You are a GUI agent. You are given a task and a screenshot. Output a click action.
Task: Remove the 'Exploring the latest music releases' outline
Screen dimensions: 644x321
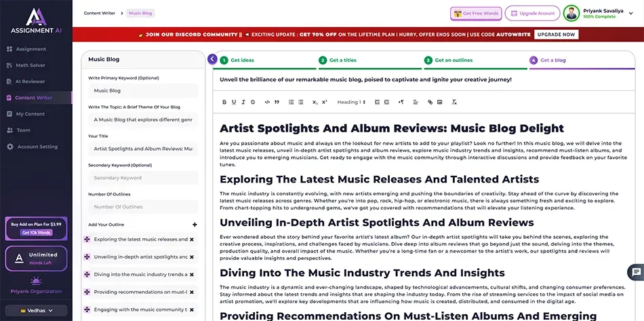pos(192,240)
